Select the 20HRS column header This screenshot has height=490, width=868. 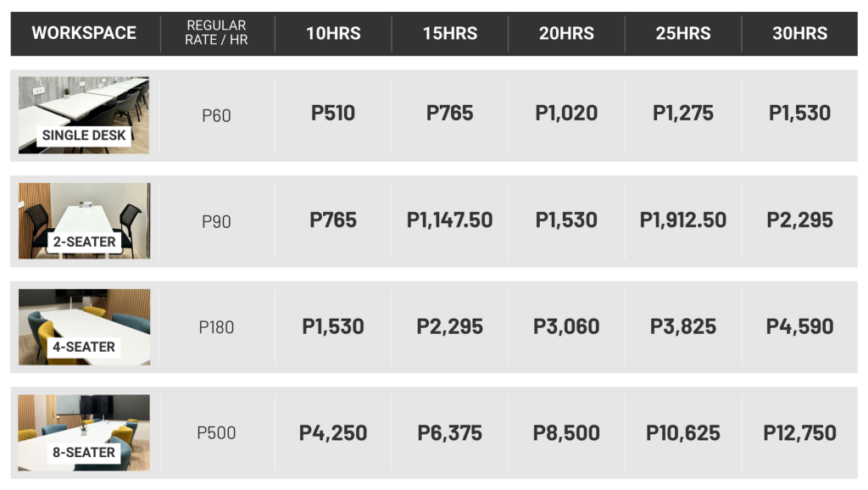click(x=566, y=33)
